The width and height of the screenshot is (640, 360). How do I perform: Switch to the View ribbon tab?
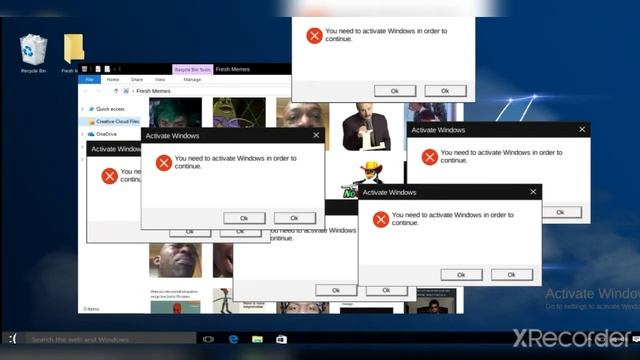click(x=160, y=80)
